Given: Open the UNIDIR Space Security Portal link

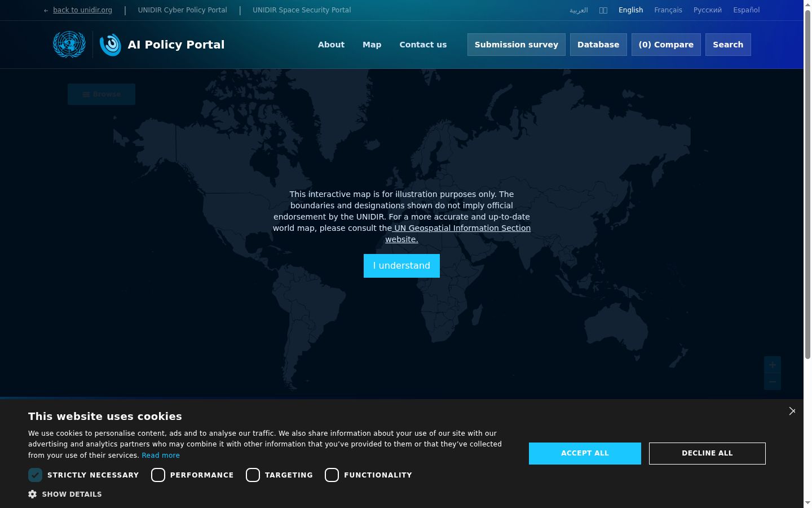Looking at the screenshot, I should click(x=302, y=10).
